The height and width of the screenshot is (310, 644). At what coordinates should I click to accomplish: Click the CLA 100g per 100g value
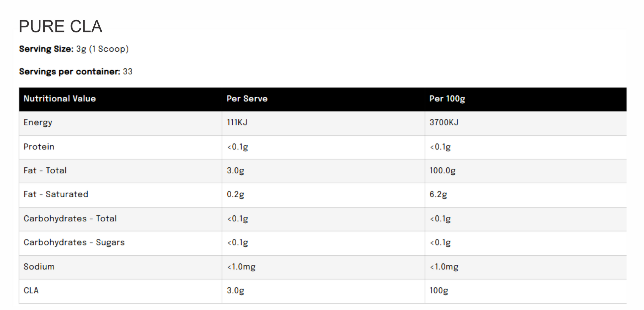[x=439, y=291]
